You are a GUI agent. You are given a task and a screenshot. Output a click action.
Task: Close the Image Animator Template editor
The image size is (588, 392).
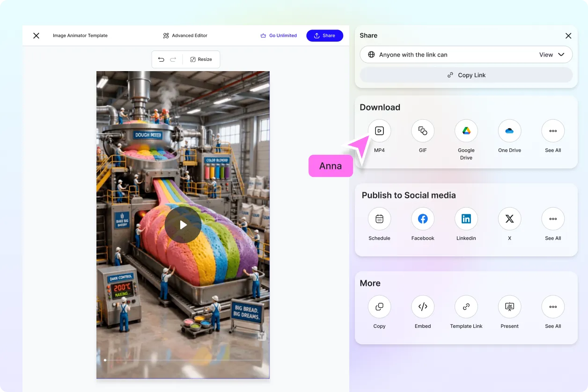tap(36, 36)
